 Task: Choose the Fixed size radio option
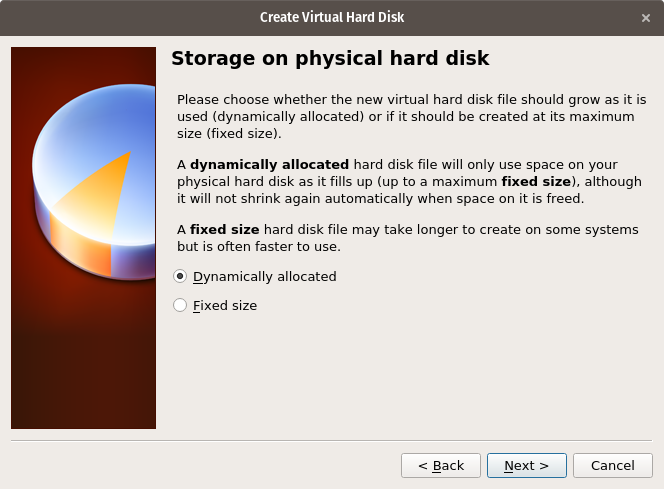coord(180,306)
